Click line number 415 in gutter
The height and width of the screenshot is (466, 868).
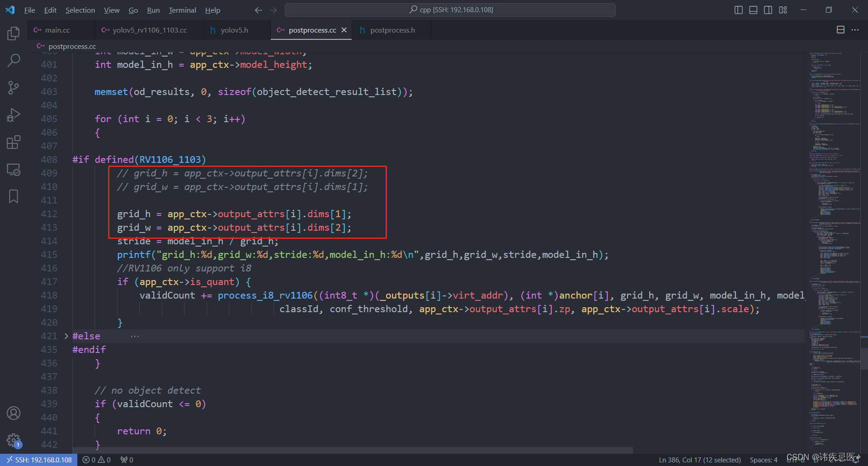(x=49, y=255)
